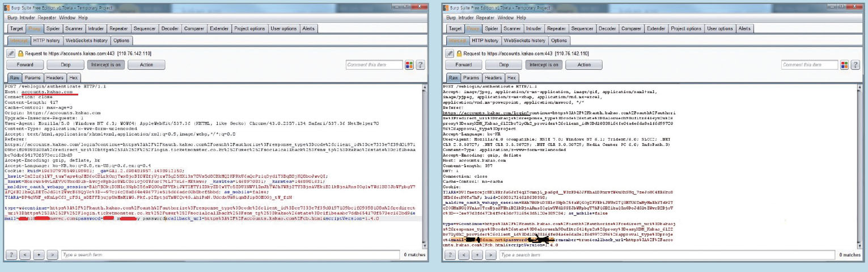Show the Headers view in left window
868x272 pixels.
point(55,78)
